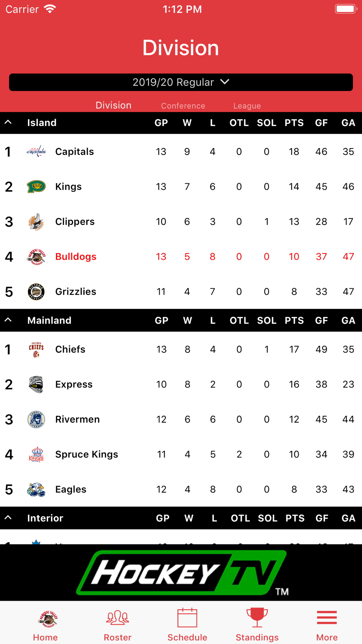Viewport: 362px width, 644px height.
Task: Collapse the Island division section
Action: pyautogui.click(x=8, y=122)
